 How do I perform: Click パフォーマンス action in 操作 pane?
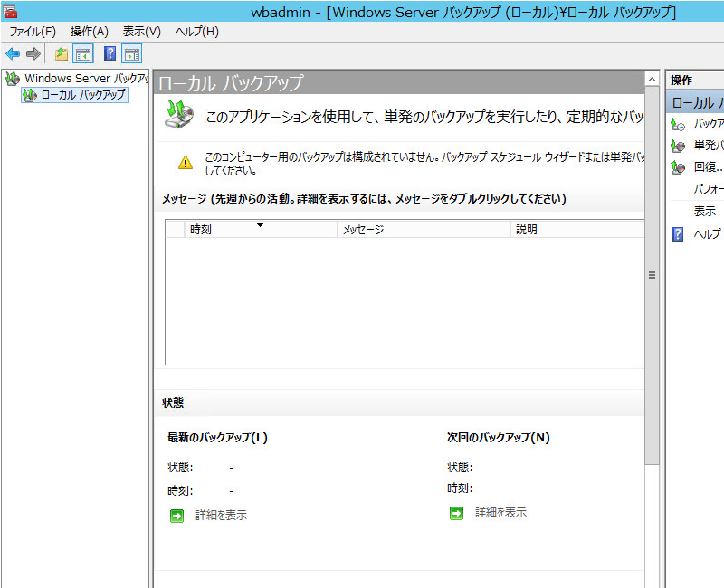pos(709,189)
